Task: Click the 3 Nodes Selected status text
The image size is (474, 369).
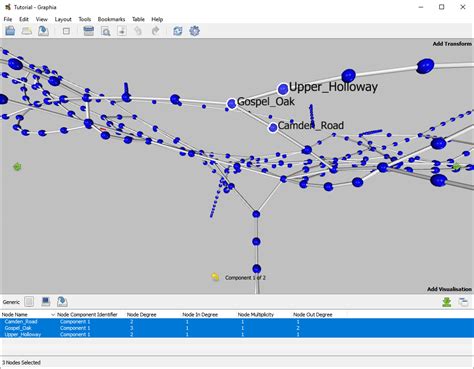Action: 22,362
